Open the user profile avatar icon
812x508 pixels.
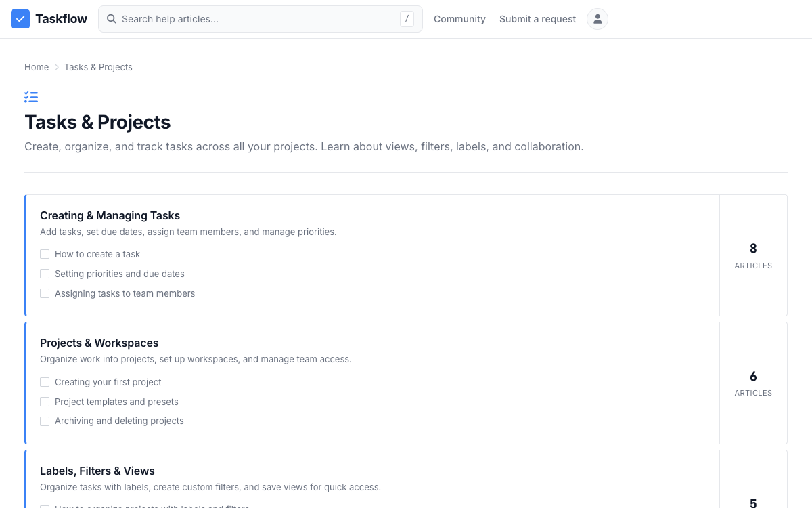coord(597,19)
